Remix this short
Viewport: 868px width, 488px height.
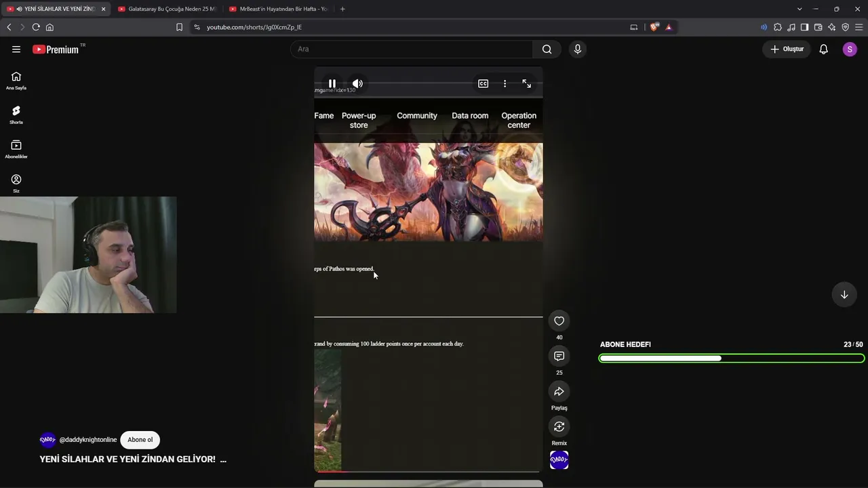559,427
